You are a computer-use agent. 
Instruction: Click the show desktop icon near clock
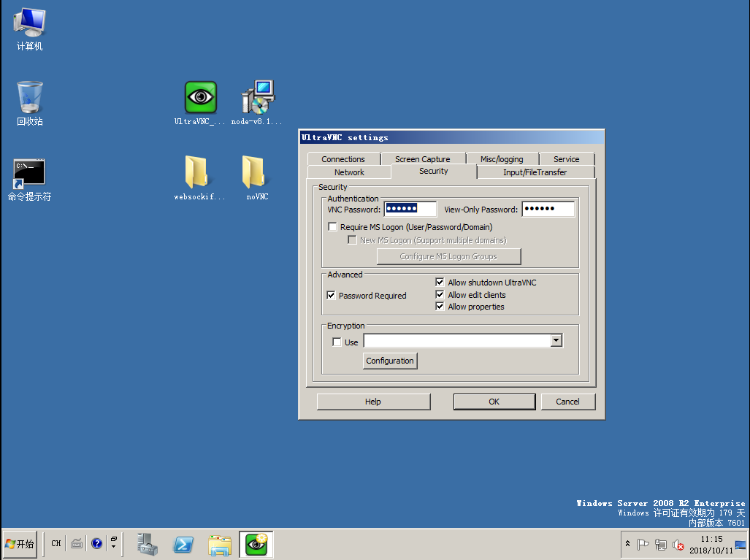[x=741, y=545]
